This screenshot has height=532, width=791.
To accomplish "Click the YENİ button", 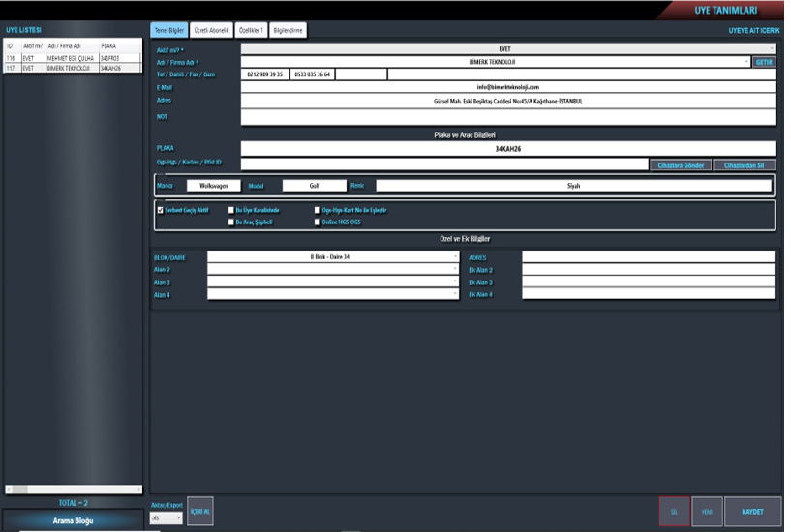I will pyautogui.click(x=706, y=511).
